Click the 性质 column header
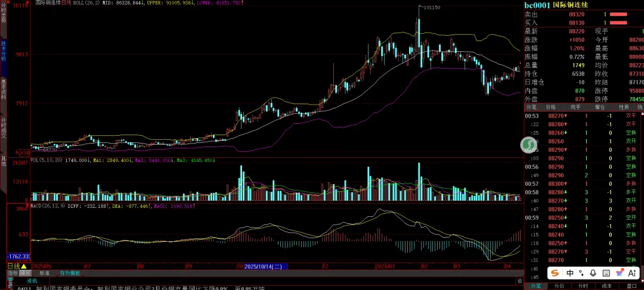The width and height of the screenshot is (644, 290). click(624, 107)
